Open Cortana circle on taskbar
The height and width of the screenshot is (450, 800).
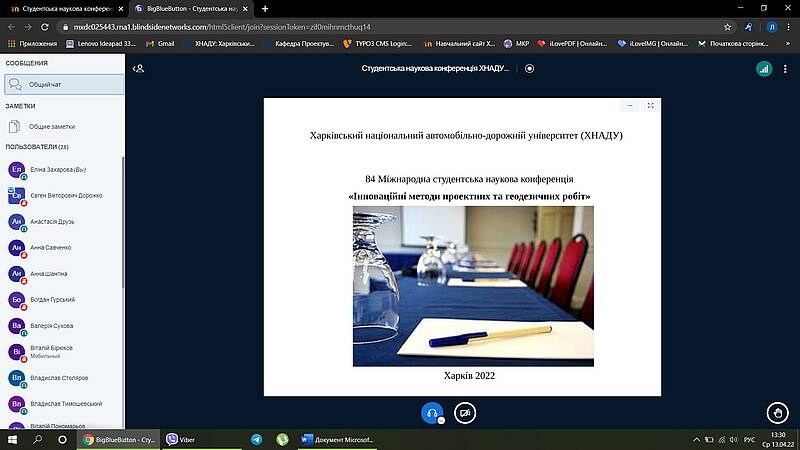[x=62, y=439]
